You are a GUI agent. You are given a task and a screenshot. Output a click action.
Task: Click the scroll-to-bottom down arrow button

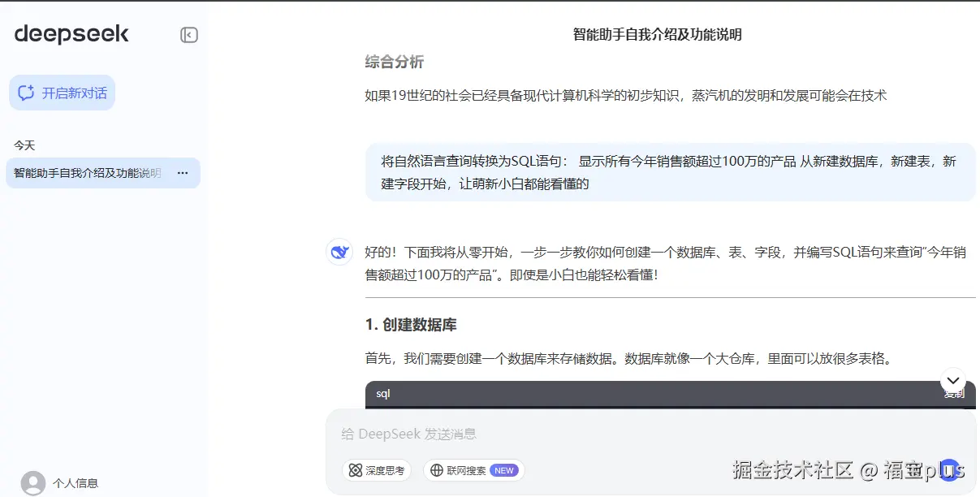(952, 379)
